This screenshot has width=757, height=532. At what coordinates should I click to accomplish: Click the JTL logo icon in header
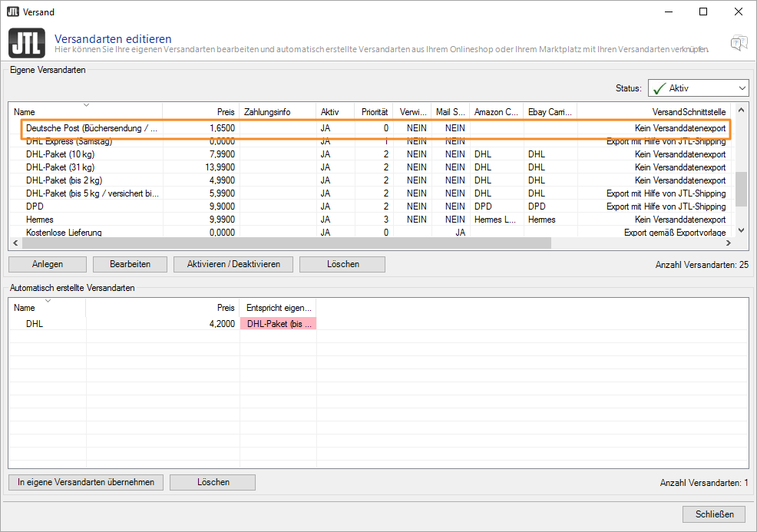click(x=27, y=42)
